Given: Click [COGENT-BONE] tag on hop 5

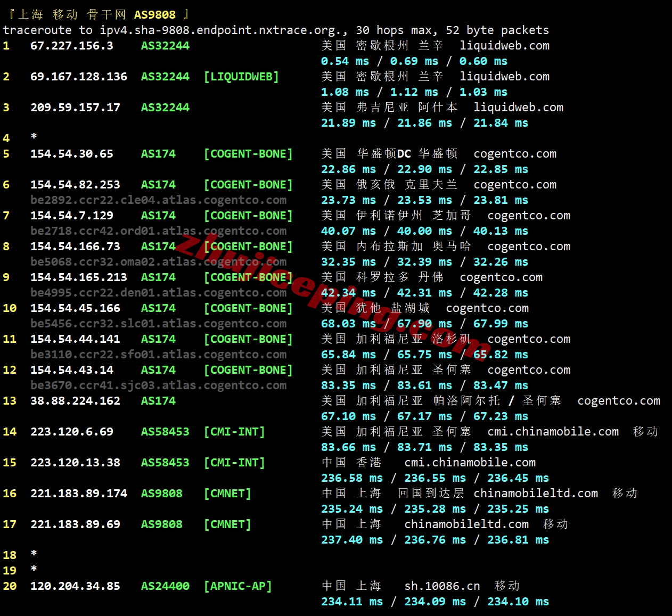Looking at the screenshot, I should 248,154.
